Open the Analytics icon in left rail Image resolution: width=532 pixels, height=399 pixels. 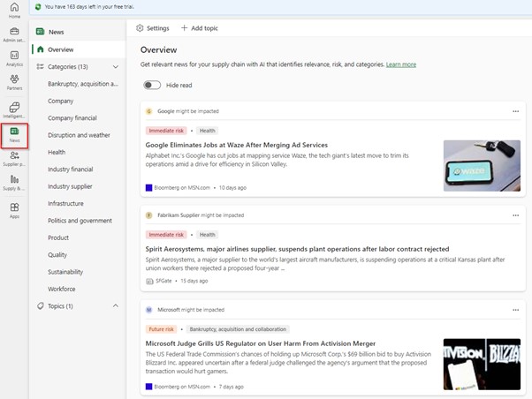click(x=14, y=55)
